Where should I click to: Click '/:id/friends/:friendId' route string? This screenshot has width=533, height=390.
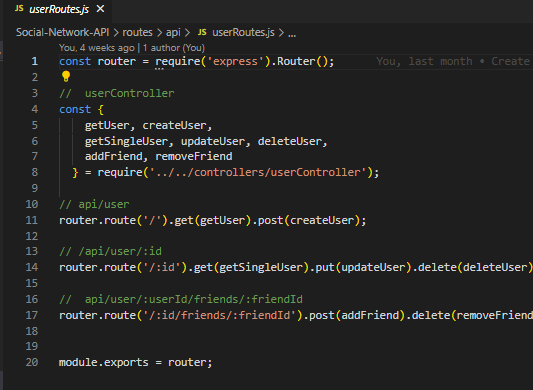pyautogui.click(x=219, y=316)
